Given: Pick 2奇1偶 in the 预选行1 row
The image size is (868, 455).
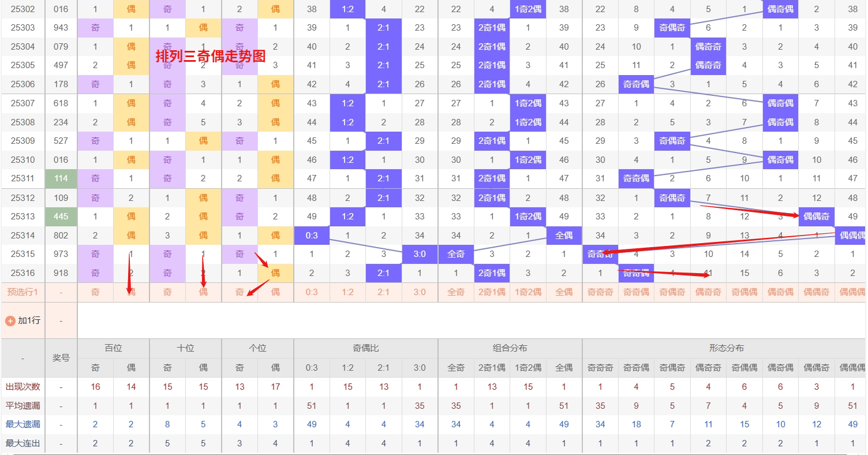Looking at the screenshot, I should tap(492, 292).
